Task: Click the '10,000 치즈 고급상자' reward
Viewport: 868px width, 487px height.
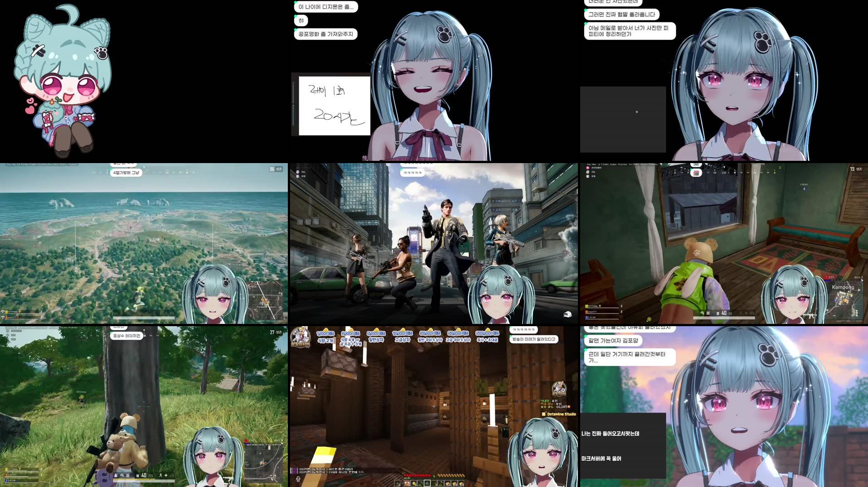Action: click(x=402, y=336)
